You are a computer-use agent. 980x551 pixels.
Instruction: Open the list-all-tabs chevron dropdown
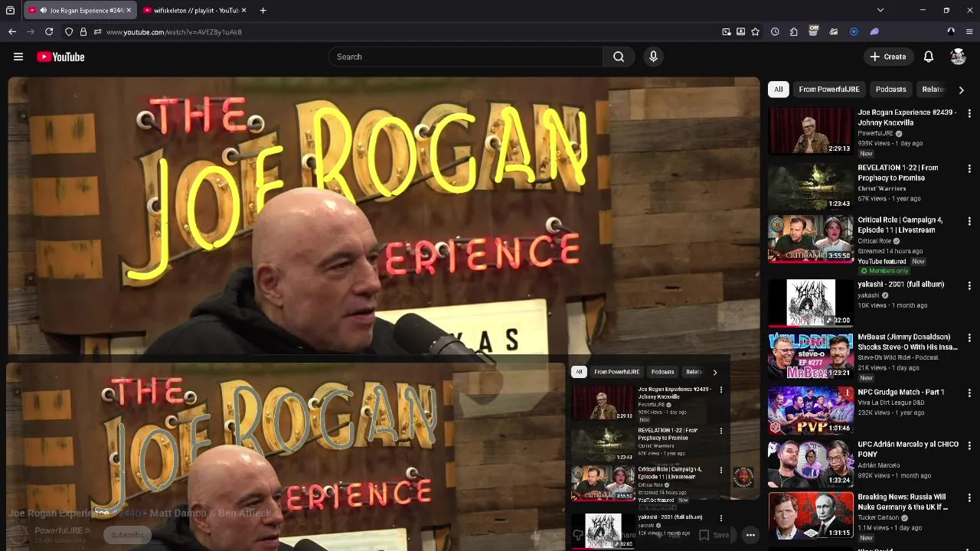click(x=880, y=10)
